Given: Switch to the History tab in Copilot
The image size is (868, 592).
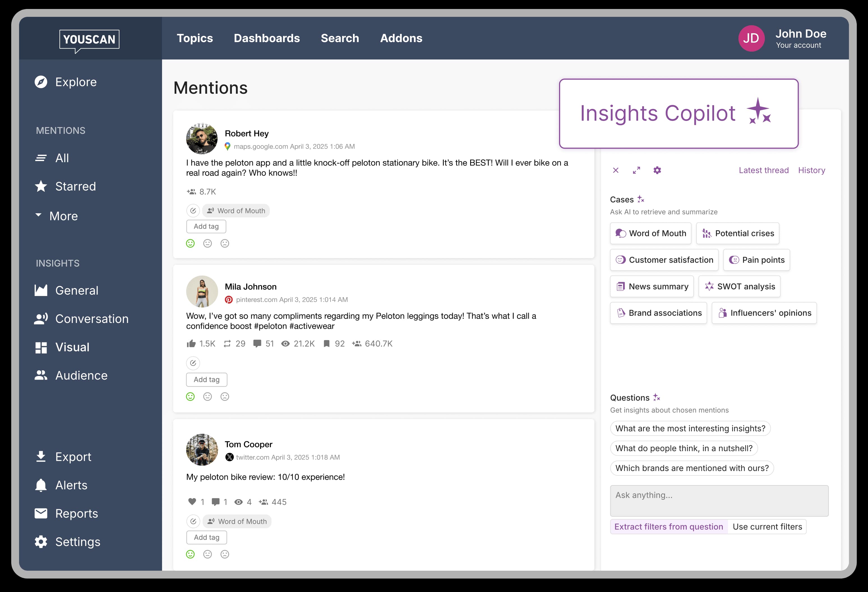Looking at the screenshot, I should click(812, 170).
